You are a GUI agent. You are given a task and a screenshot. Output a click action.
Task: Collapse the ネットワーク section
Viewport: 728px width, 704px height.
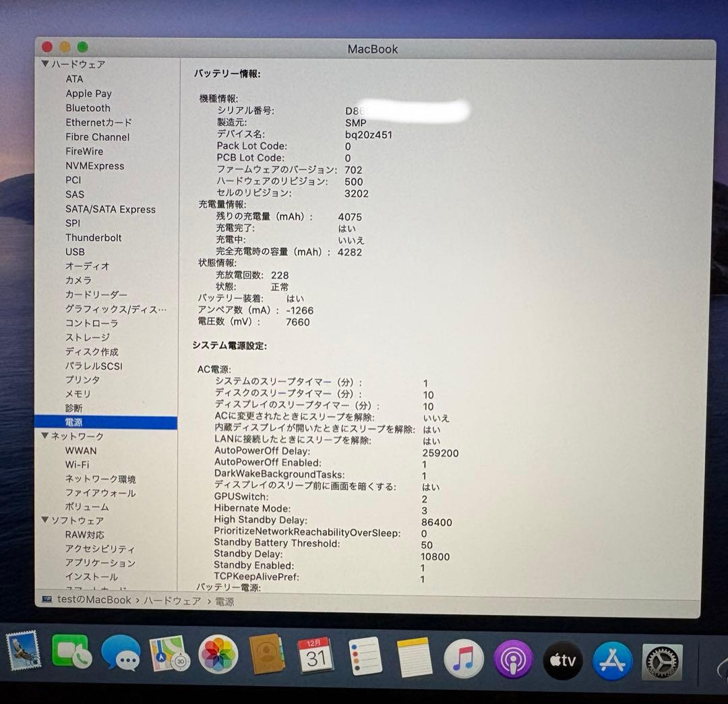point(46,436)
